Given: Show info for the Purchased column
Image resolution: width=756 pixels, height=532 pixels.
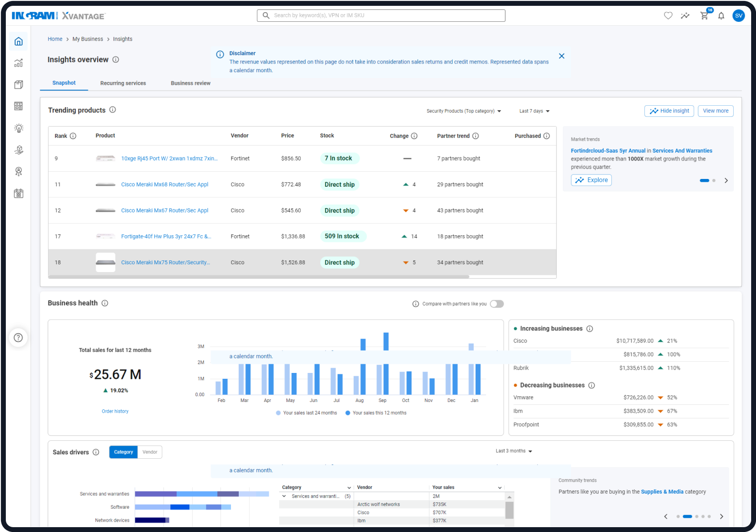Looking at the screenshot, I should 547,136.
